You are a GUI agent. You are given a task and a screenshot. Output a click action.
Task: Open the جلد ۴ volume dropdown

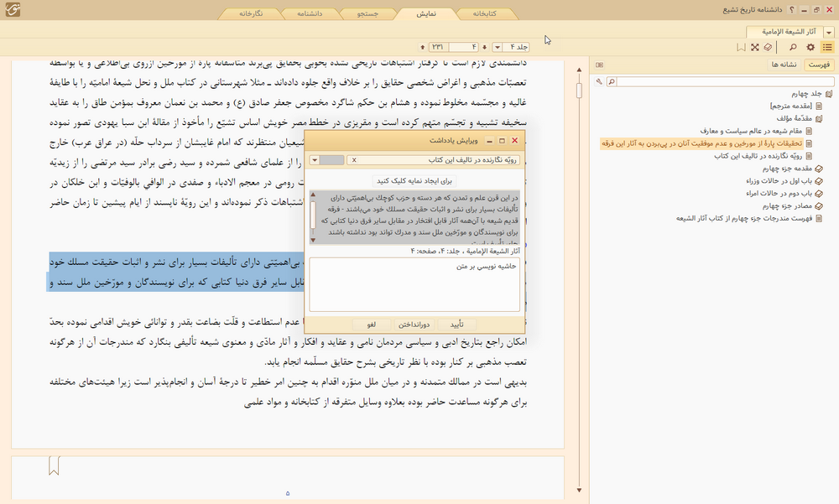497,47
